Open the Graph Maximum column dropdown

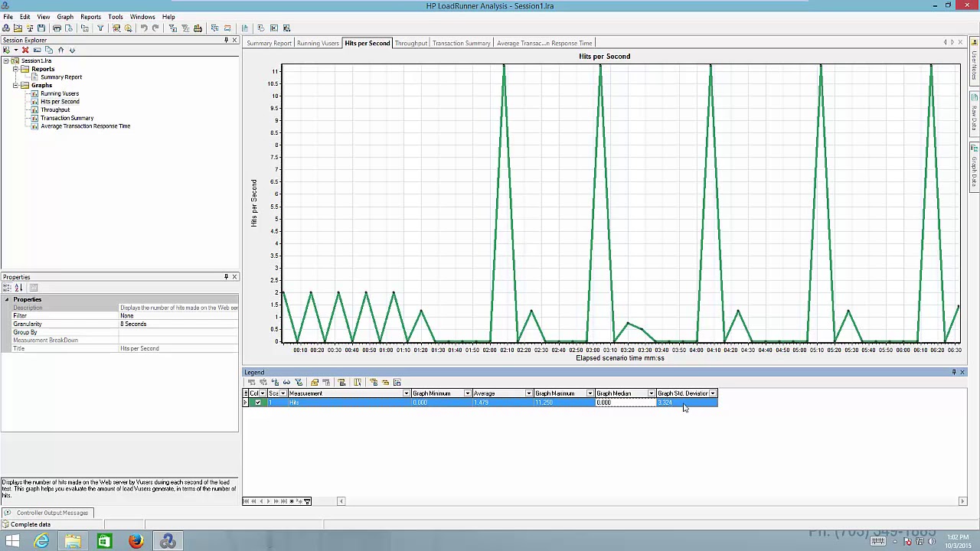click(590, 393)
